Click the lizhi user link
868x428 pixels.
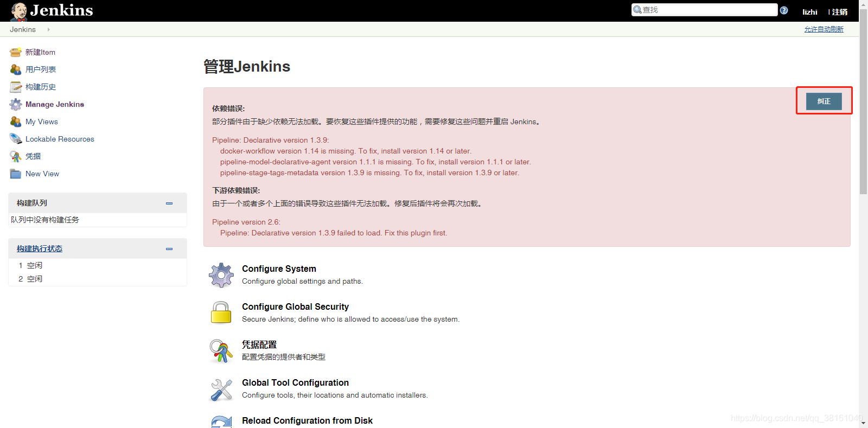tap(810, 12)
